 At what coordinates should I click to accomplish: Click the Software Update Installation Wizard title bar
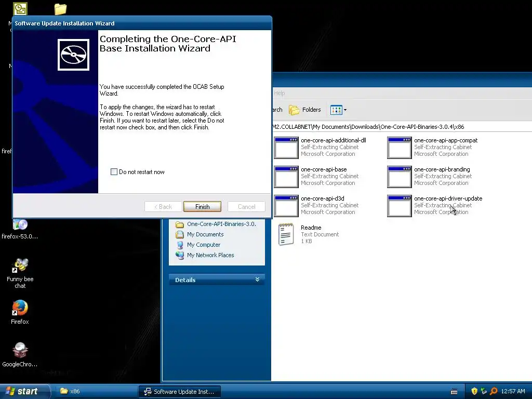142,23
